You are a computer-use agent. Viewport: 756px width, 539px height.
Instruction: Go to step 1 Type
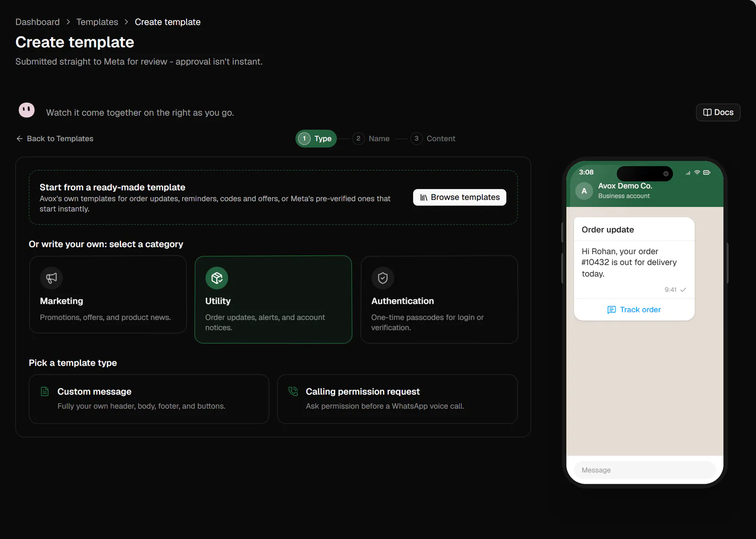point(316,138)
